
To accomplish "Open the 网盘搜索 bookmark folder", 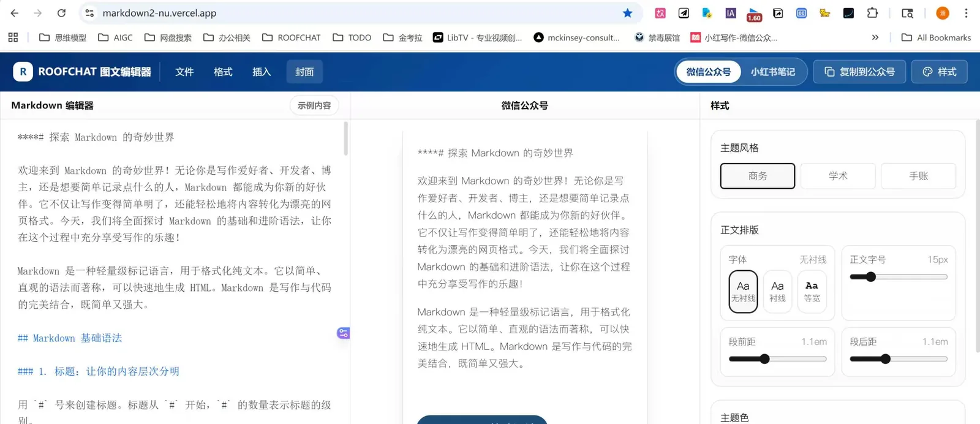I will pos(168,37).
